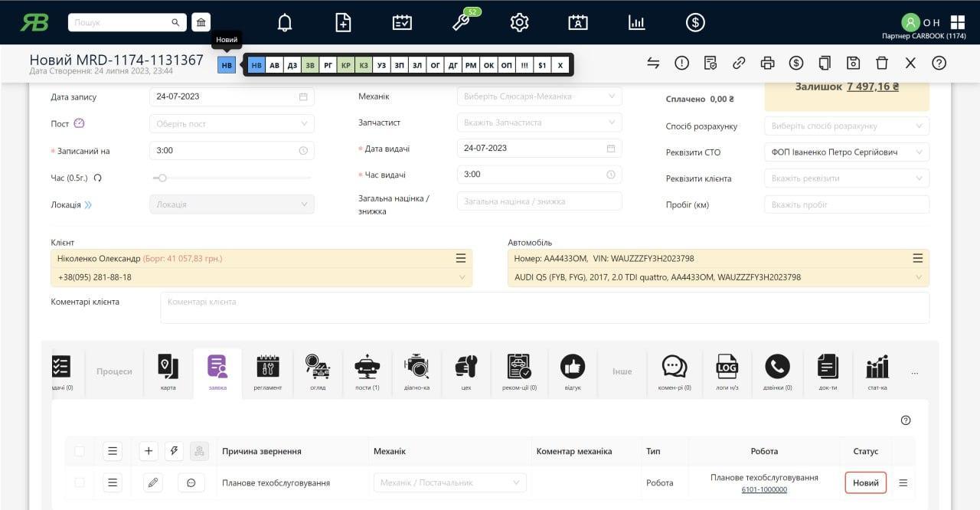Click the Час duration slider handle

pyautogui.click(x=162, y=178)
